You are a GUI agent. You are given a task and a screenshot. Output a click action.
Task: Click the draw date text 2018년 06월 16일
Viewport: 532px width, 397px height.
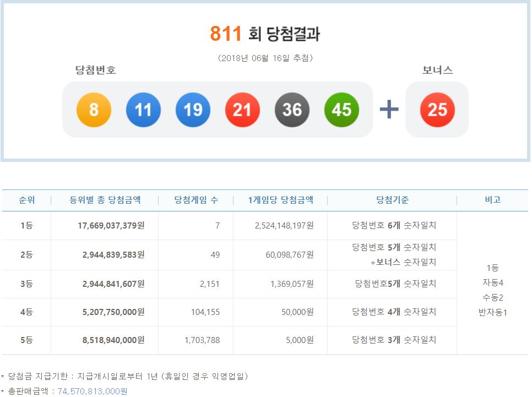click(265, 58)
